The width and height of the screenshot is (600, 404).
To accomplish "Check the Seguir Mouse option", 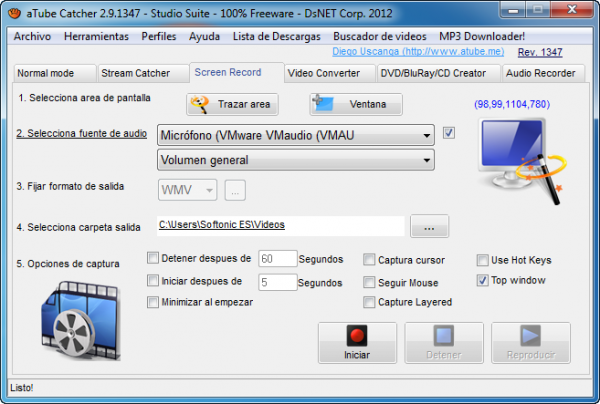I will 369,283.
